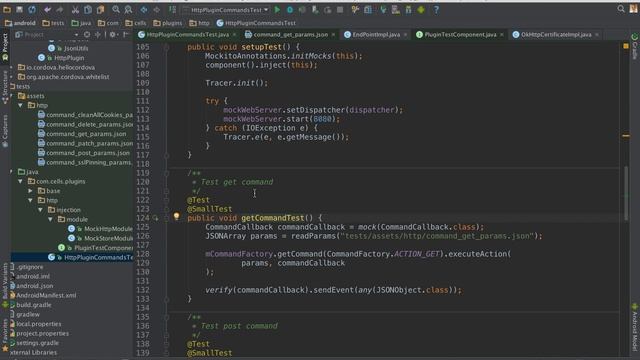This screenshot has width=640, height=360.
Task: Click the orange warning stripe marker
Action: pyautogui.click(x=626, y=136)
